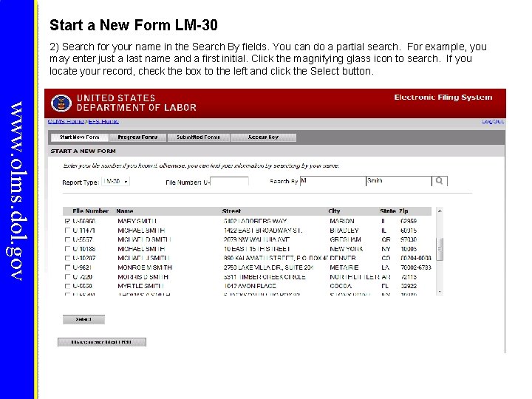Image resolution: width=532 pixels, height=399 pixels.
Task: Click the File Number column header
Action: pyautogui.click(x=90, y=211)
